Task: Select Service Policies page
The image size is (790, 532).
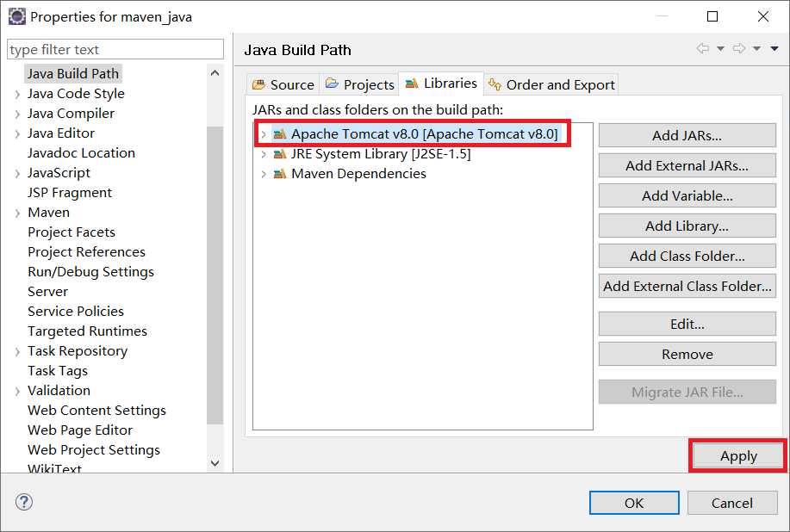Action: pyautogui.click(x=76, y=312)
